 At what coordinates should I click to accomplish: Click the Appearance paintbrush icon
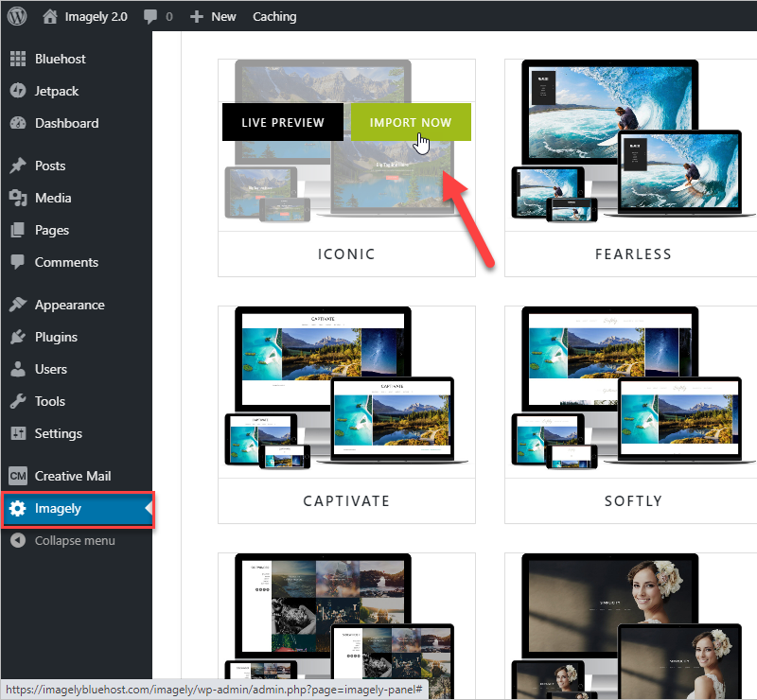(x=18, y=305)
